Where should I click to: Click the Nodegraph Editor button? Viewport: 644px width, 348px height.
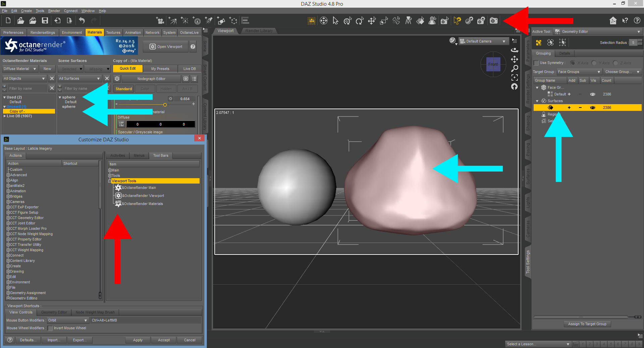point(151,79)
